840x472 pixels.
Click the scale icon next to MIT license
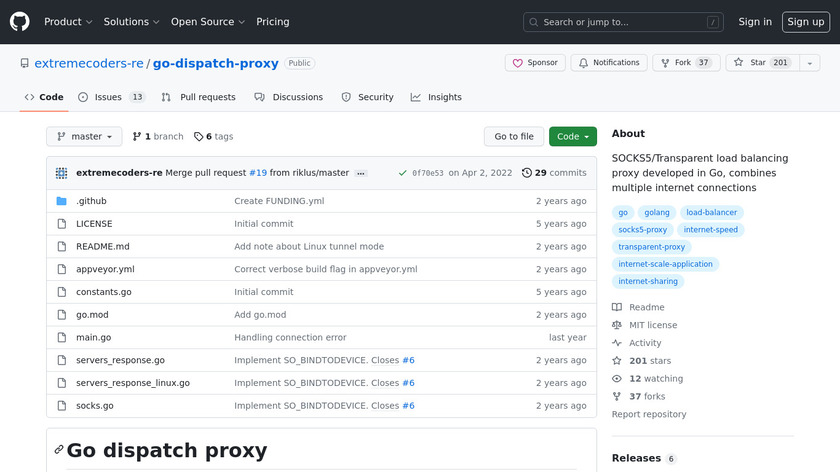point(617,325)
